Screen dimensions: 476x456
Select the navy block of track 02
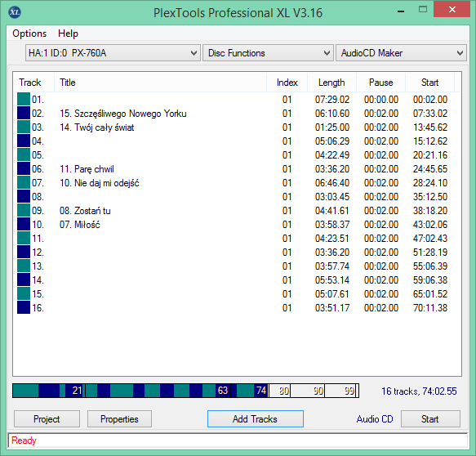pyautogui.click(x=24, y=113)
